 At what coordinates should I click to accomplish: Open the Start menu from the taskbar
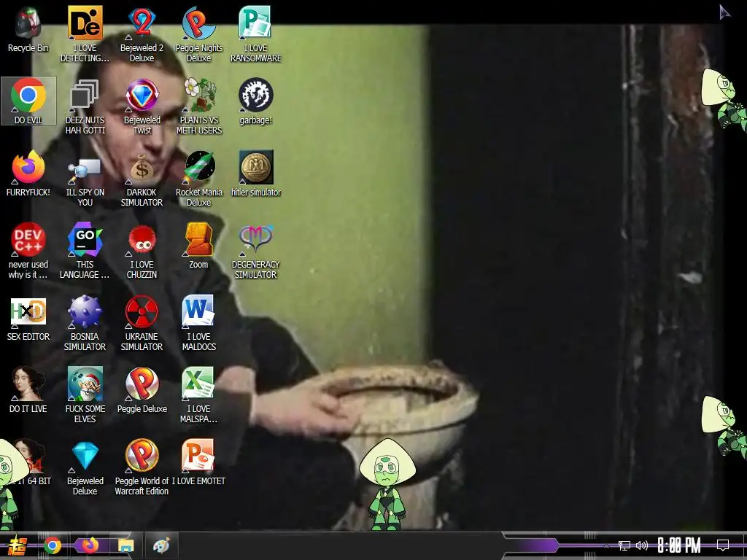[x=18, y=545]
